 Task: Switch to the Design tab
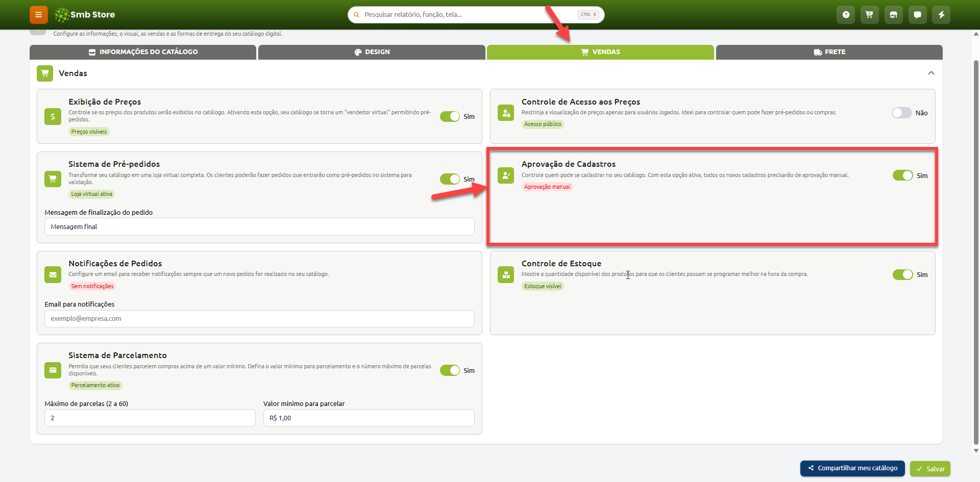point(372,52)
